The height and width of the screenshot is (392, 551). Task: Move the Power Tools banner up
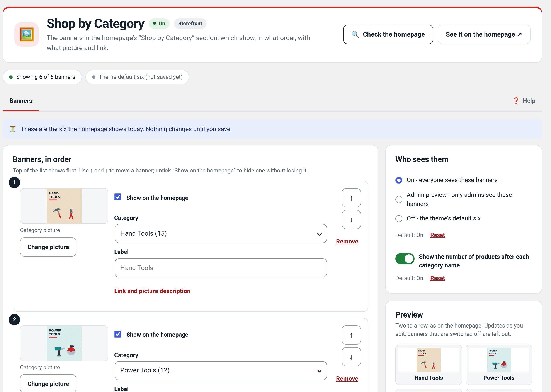click(x=351, y=335)
